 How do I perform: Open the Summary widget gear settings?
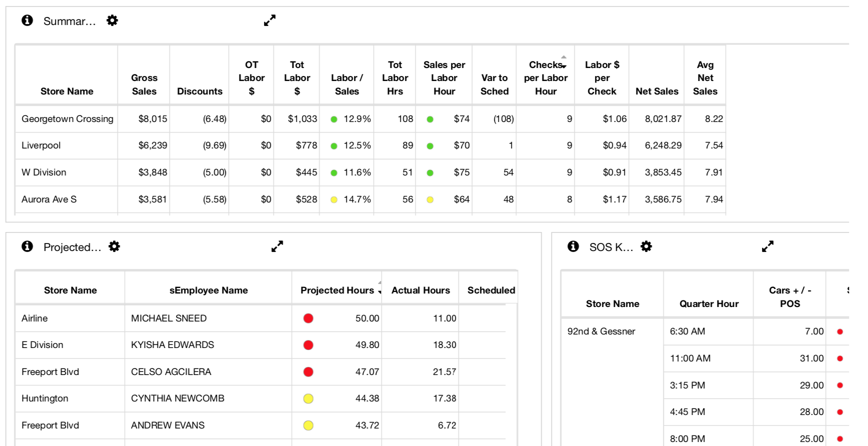tap(112, 20)
